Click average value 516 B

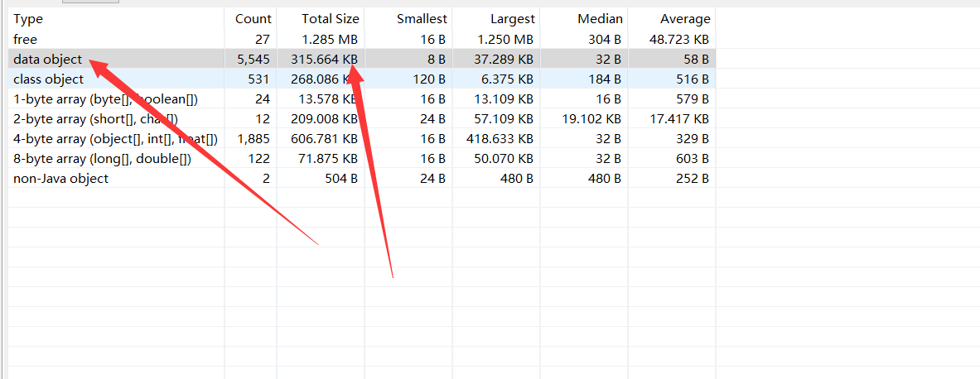692,79
